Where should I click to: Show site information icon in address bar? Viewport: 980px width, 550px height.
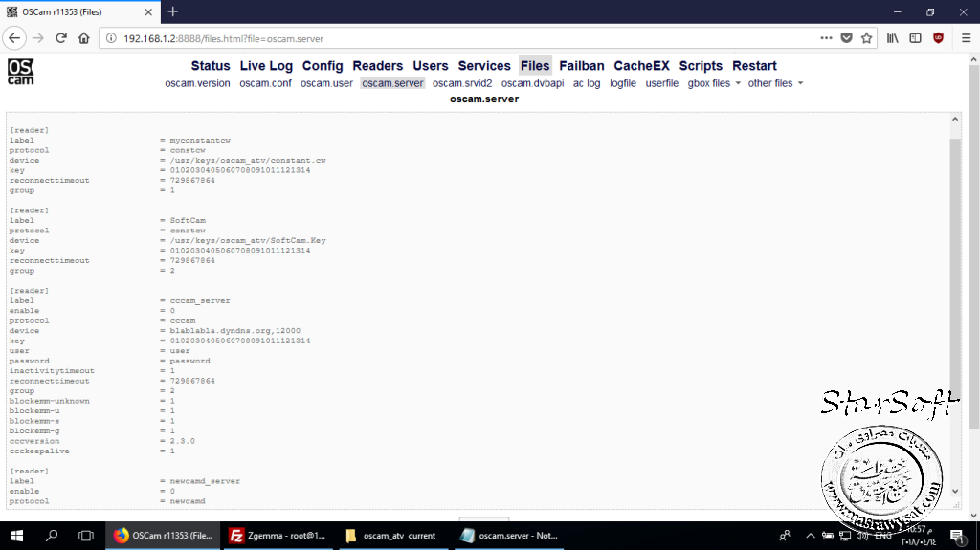point(111,38)
